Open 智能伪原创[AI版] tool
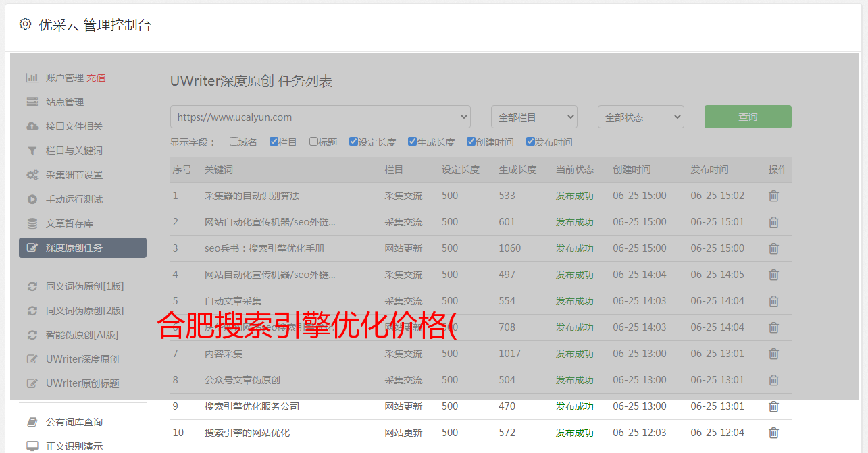Viewport: 868px width, 453px height. 82,335
